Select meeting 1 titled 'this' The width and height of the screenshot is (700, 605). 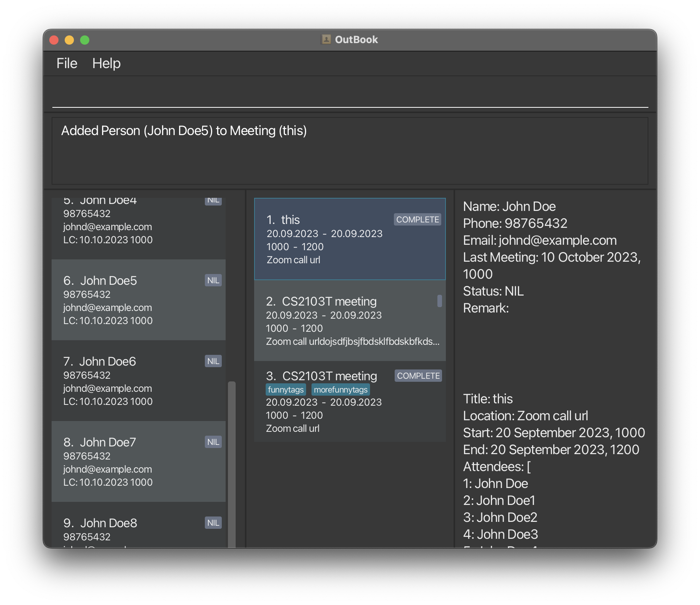[x=350, y=239]
